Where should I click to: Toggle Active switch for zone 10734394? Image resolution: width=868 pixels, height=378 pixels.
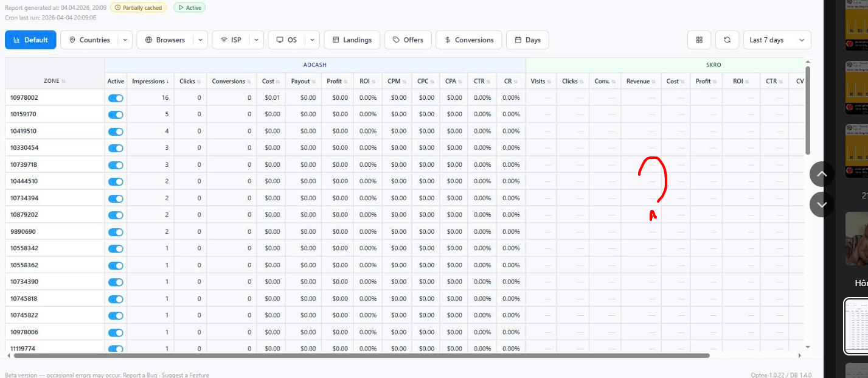pos(116,198)
